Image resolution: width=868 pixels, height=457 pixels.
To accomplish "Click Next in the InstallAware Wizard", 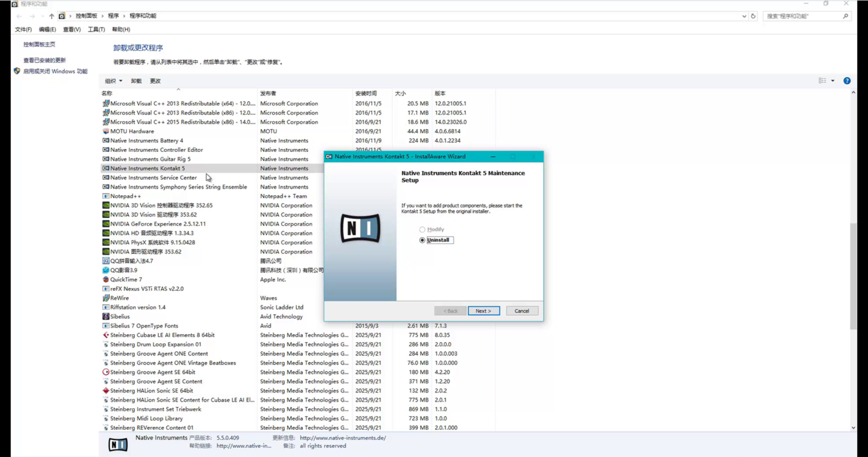I will pyautogui.click(x=484, y=311).
